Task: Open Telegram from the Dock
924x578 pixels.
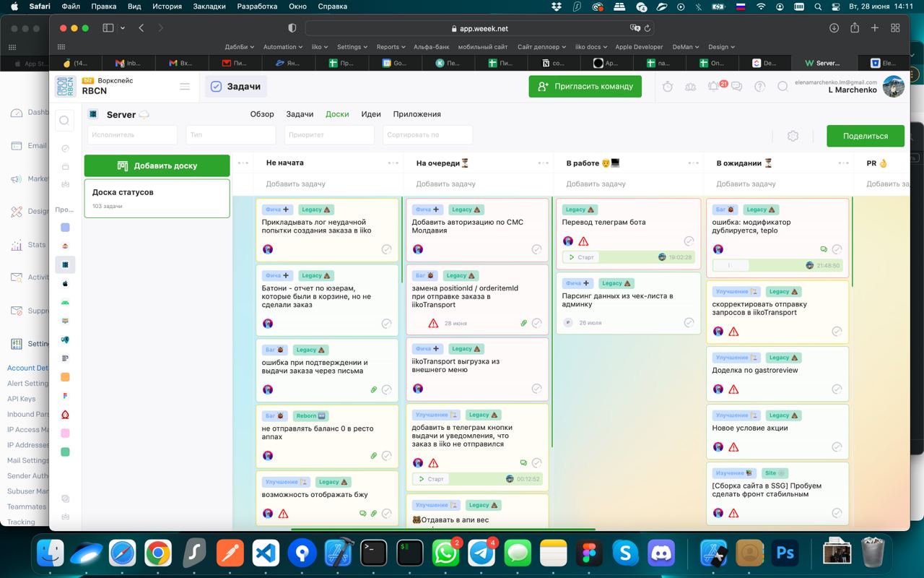Action: coord(481,554)
